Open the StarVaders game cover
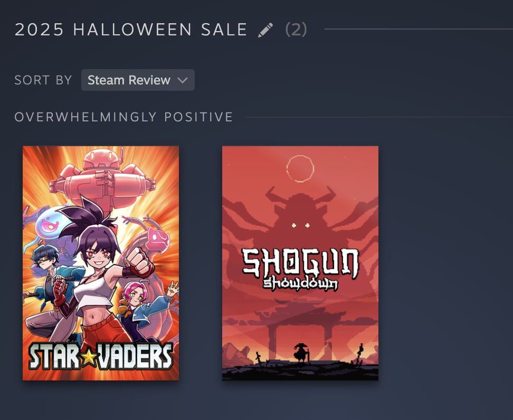Viewport: 513px width, 420px height. click(101, 263)
